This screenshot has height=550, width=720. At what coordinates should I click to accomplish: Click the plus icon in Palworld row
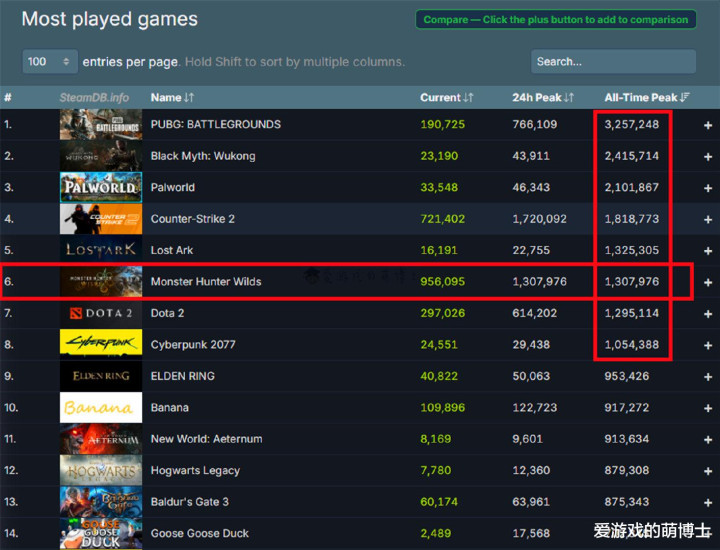(x=708, y=188)
